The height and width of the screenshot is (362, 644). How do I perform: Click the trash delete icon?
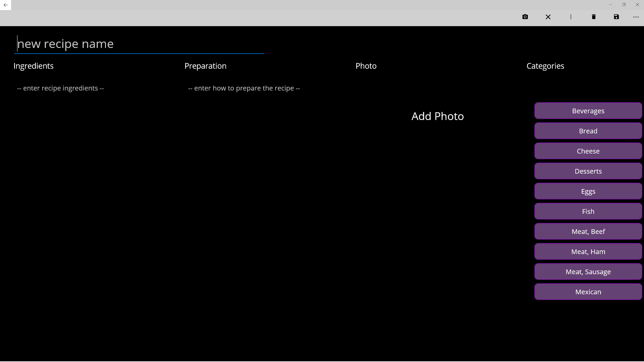tap(594, 17)
